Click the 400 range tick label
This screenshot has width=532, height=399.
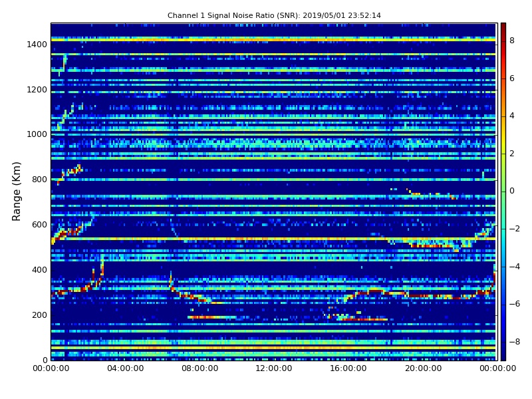coord(40,270)
